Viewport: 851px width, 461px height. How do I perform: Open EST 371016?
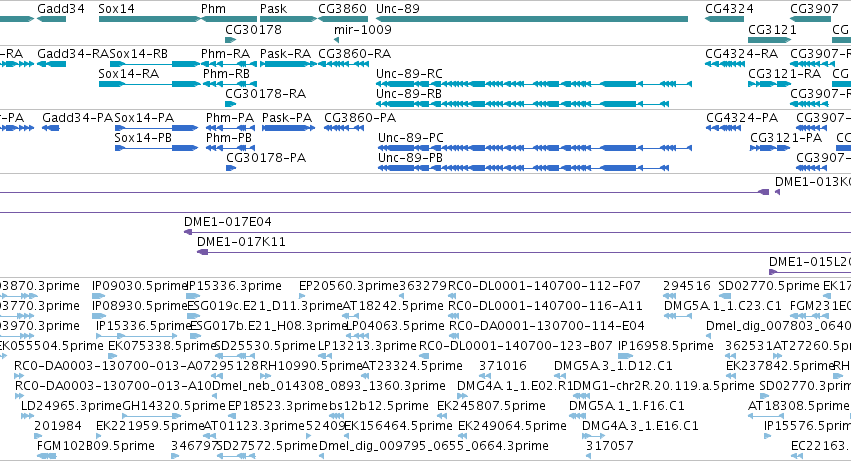click(503, 366)
